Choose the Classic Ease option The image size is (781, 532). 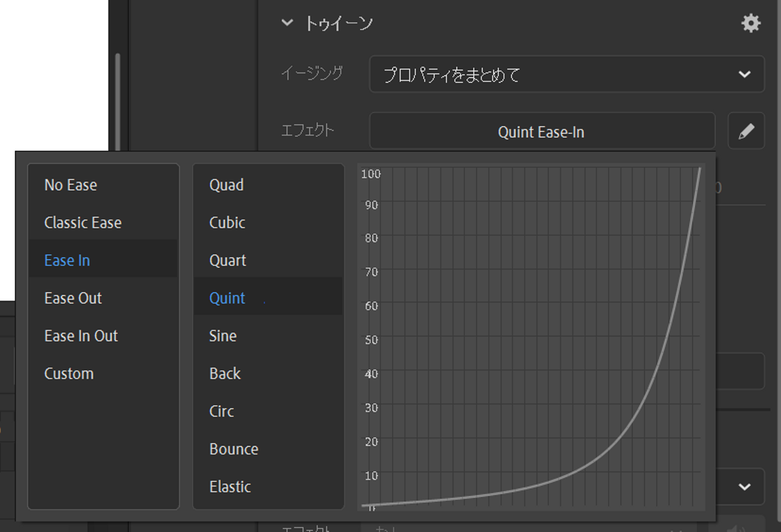pyautogui.click(x=83, y=223)
